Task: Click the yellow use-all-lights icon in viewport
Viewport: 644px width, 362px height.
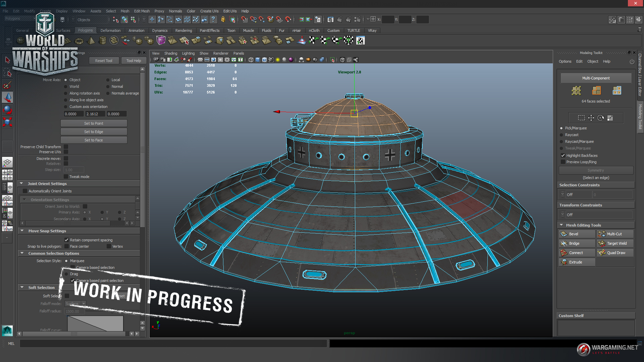Action: [x=278, y=60]
